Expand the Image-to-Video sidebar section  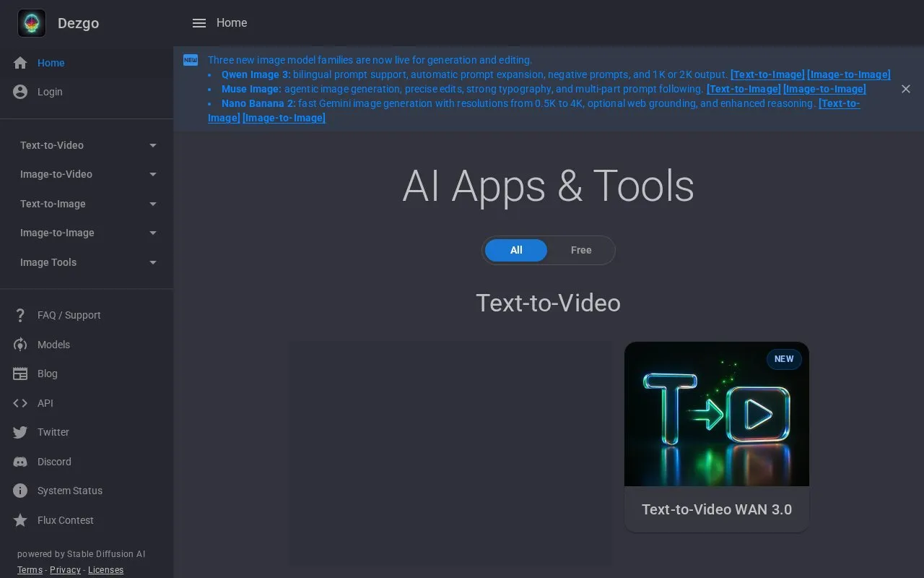coord(87,174)
